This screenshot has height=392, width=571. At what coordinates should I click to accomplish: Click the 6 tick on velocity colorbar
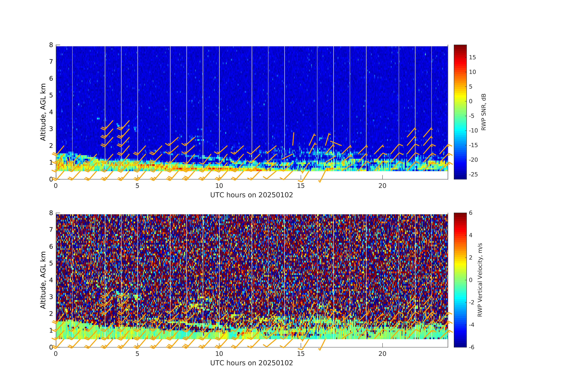(471, 213)
